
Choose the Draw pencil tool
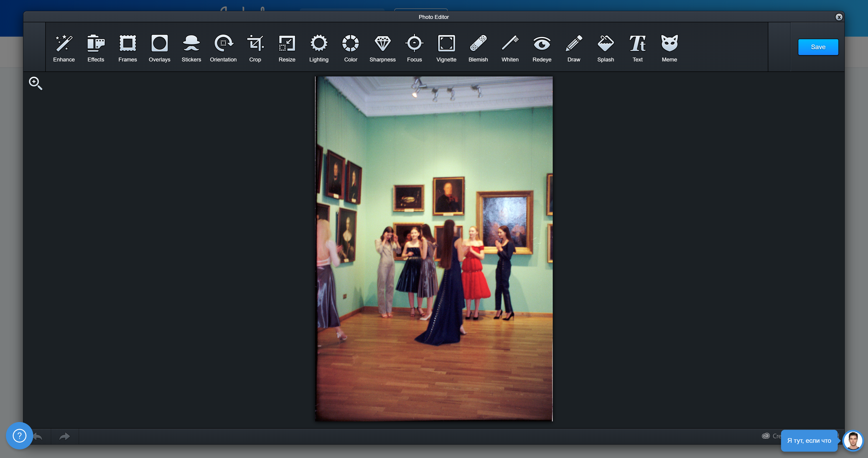(x=573, y=48)
